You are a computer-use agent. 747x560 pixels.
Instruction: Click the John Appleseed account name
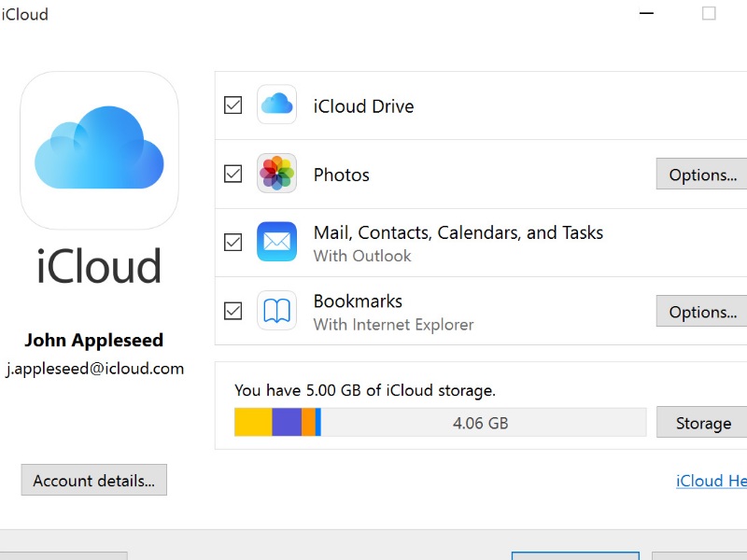(94, 340)
